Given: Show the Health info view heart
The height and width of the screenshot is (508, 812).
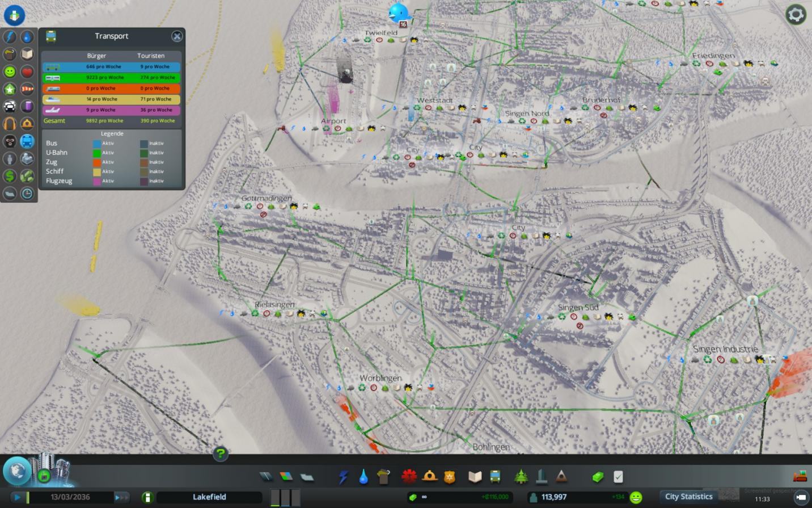Looking at the screenshot, I should tap(27, 72).
